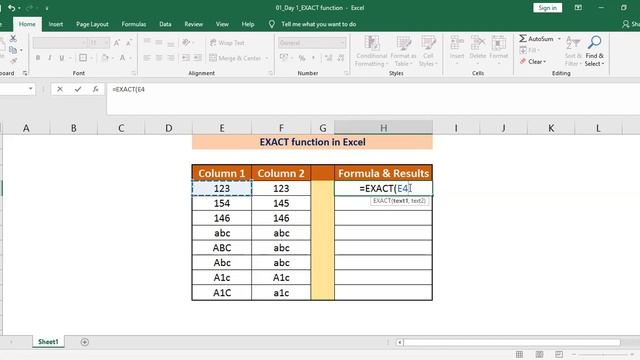The width and height of the screenshot is (640, 360).
Task: Open Insert Function fx dialog
Action: (x=95, y=89)
